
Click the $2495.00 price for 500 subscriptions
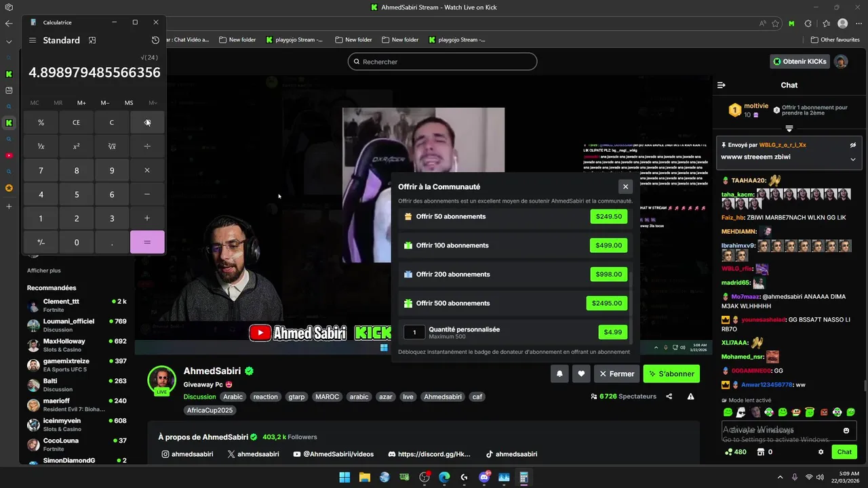(x=606, y=303)
